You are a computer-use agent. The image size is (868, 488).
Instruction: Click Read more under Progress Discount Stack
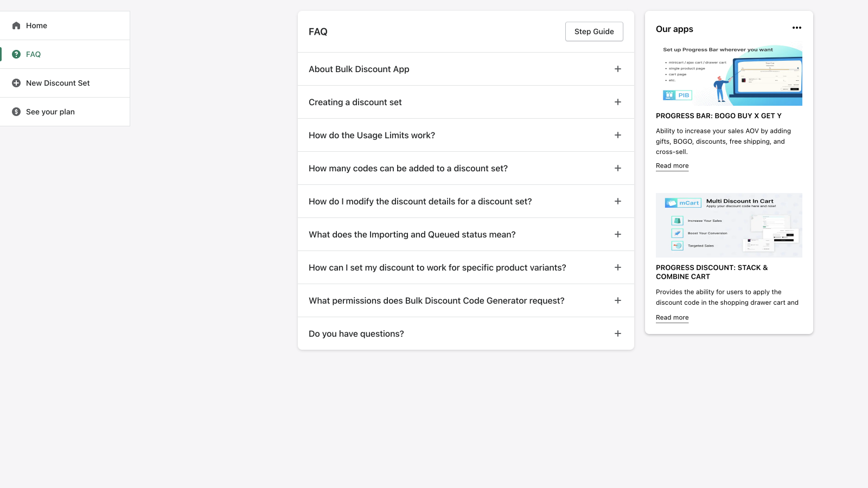(x=672, y=317)
